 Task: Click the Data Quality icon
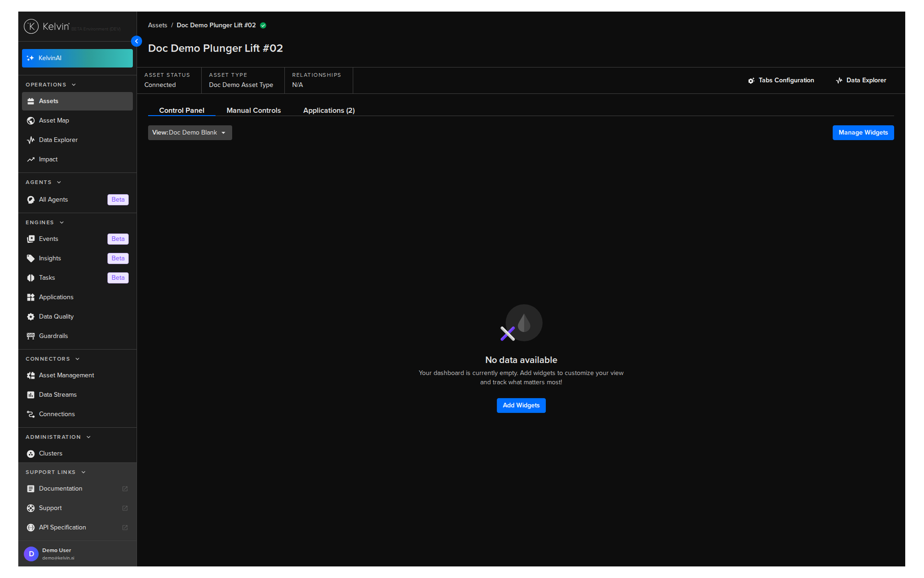click(31, 317)
